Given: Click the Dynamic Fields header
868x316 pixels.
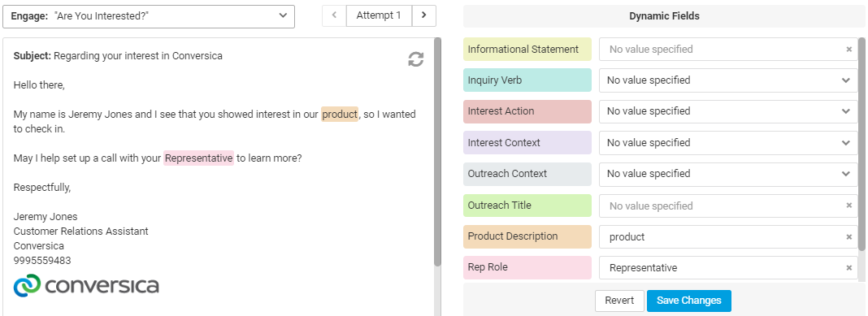Looking at the screenshot, I should pyautogui.click(x=664, y=16).
